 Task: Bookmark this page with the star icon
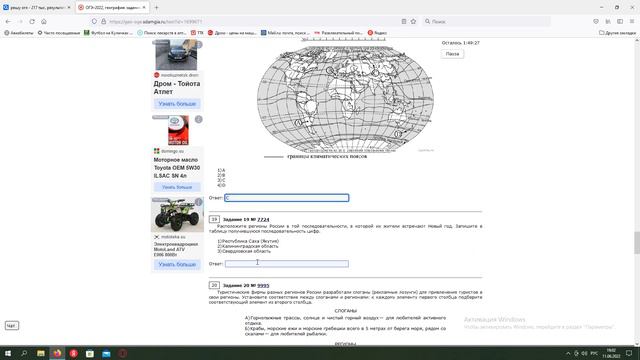tap(413, 21)
